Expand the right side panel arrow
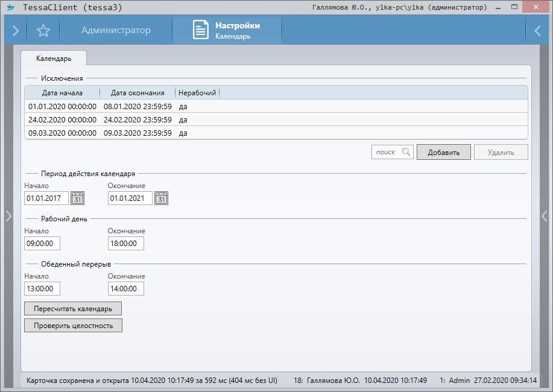553x392 pixels. click(x=545, y=216)
